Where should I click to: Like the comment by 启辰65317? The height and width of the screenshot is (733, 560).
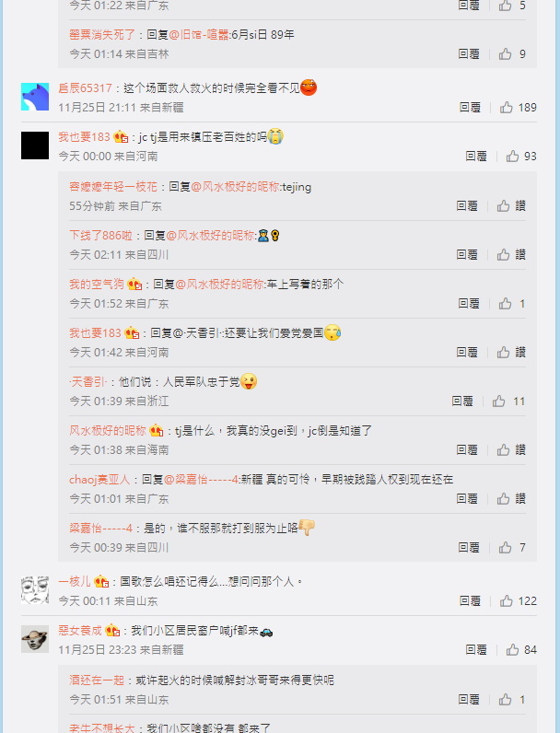(x=507, y=108)
